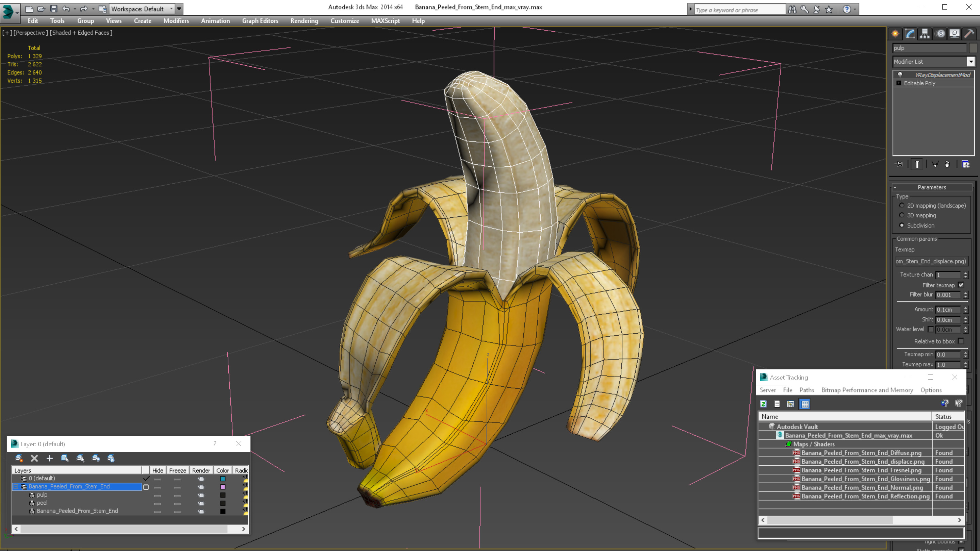Select 3D mapping radio button

(901, 215)
